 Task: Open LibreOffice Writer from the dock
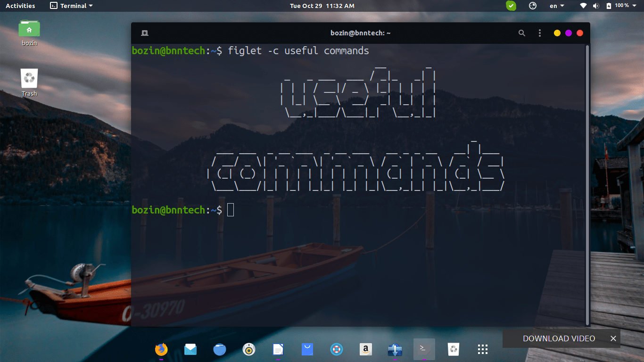(278, 349)
